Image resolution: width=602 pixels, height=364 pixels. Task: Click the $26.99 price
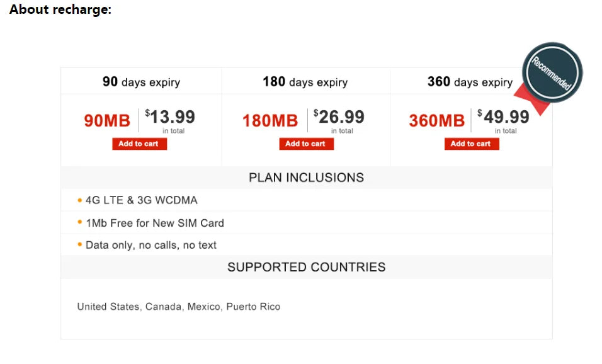pyautogui.click(x=339, y=118)
